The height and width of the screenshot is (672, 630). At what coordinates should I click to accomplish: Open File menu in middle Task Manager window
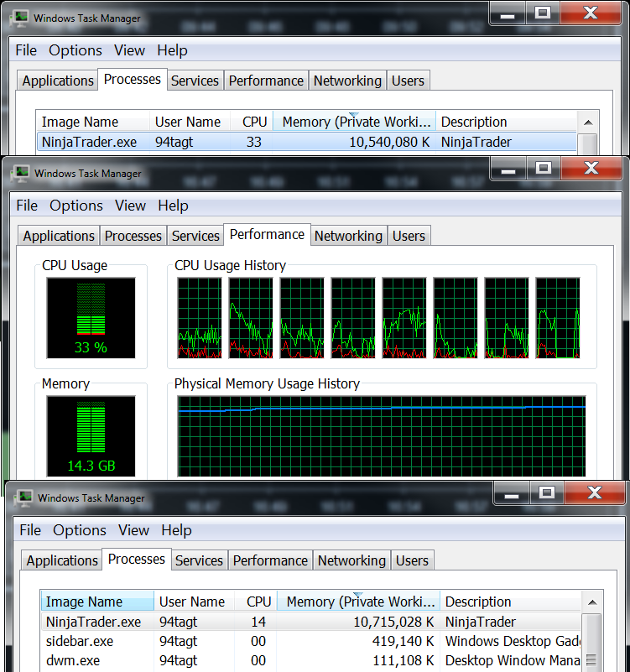click(27, 206)
